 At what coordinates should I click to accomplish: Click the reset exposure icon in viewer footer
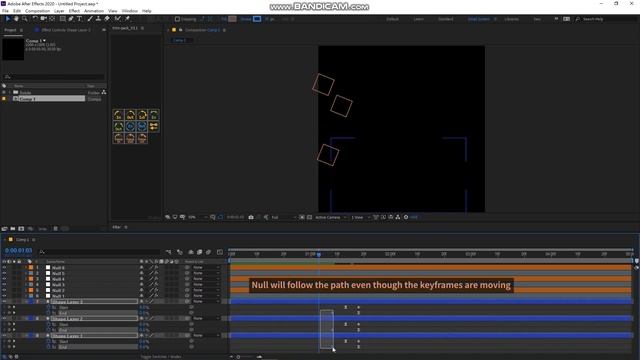point(406,217)
